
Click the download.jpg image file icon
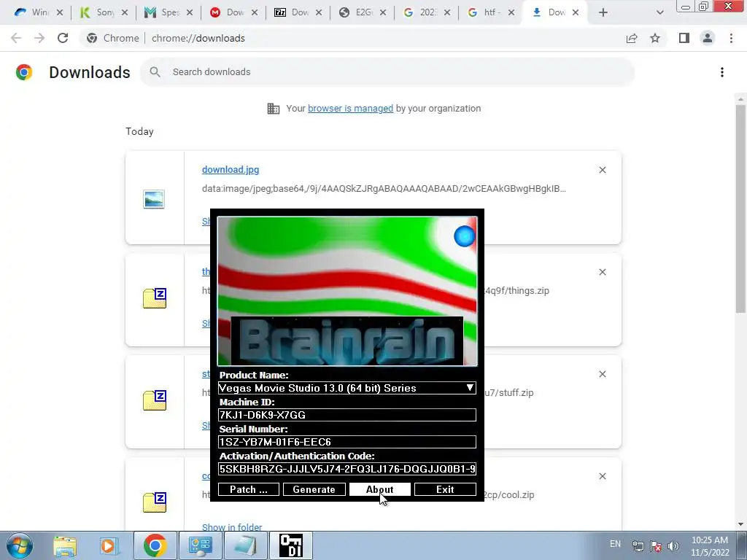pyautogui.click(x=154, y=199)
